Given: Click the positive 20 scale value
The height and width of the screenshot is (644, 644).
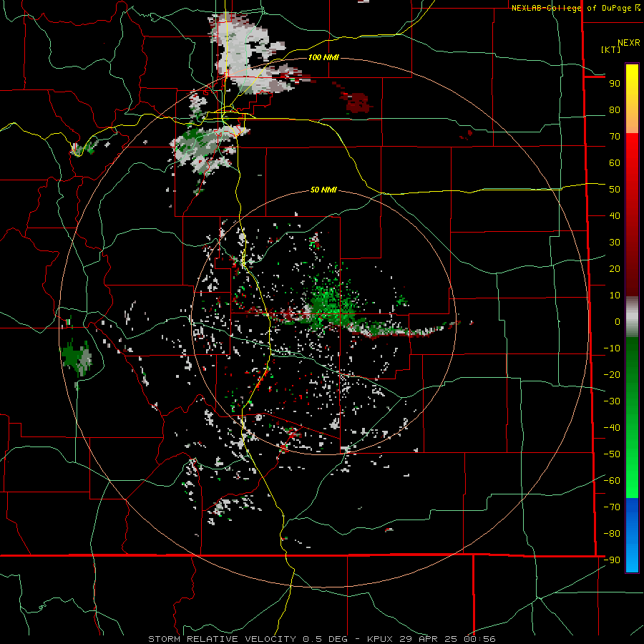Looking at the screenshot, I should [x=615, y=268].
